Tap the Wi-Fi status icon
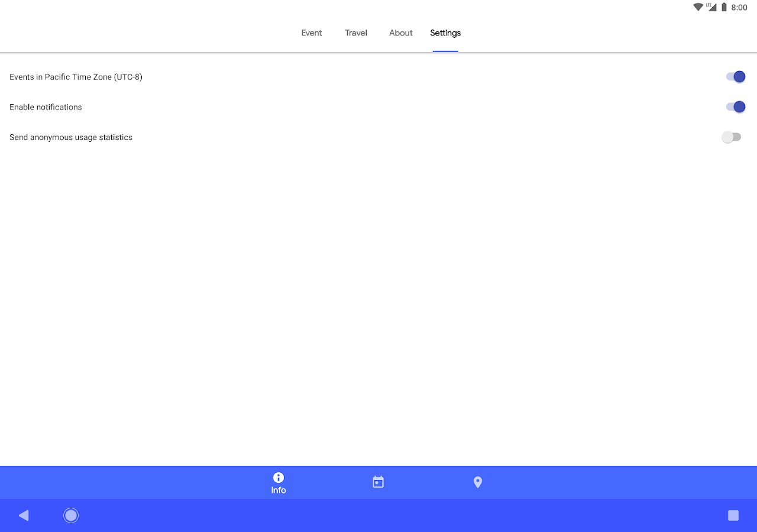Viewport: 757px width, 532px height. pyautogui.click(x=698, y=7)
